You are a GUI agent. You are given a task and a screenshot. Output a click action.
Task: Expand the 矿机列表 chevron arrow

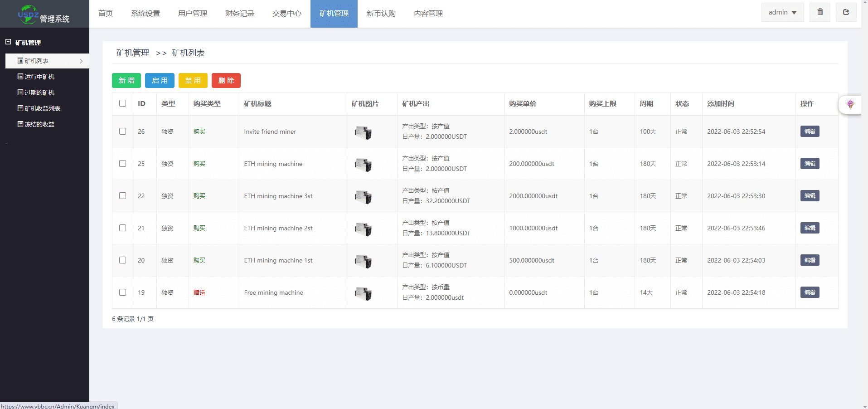coord(82,61)
